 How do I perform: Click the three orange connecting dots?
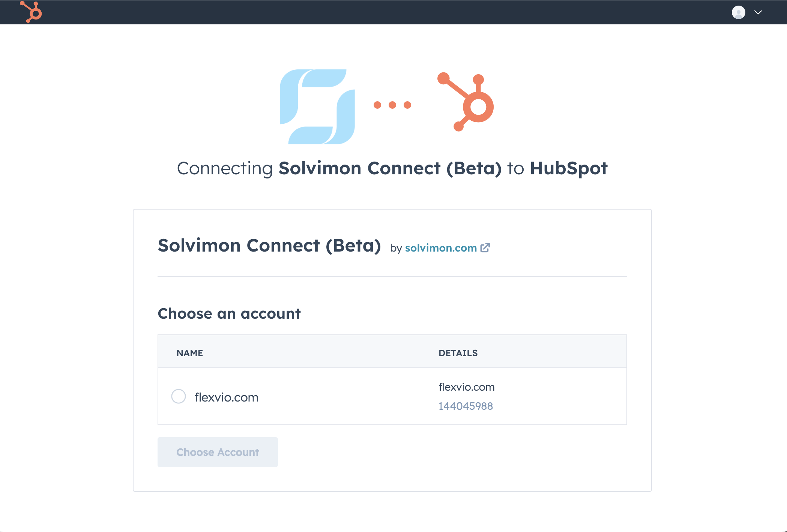pos(392,105)
